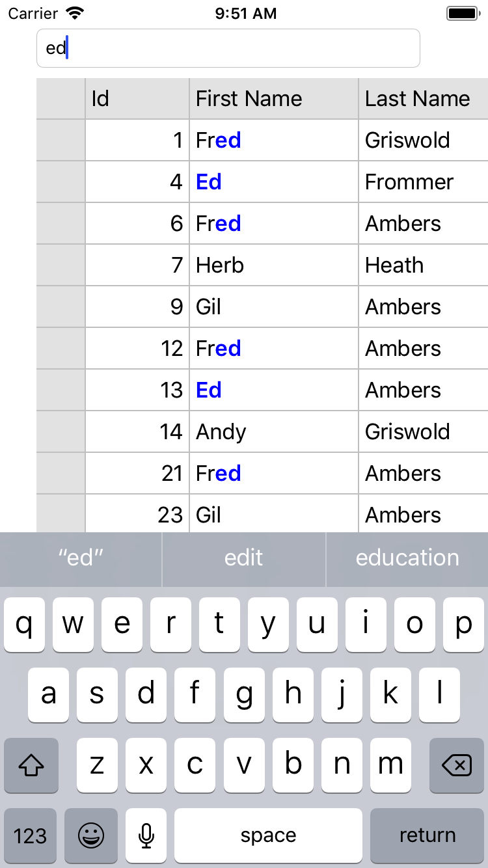Select the Frommer last name cell

coord(423,182)
